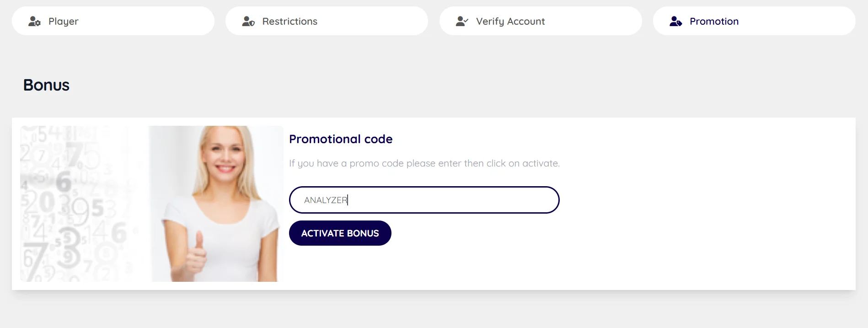
Task: Switch to the Restrictions tab
Action: tap(327, 21)
